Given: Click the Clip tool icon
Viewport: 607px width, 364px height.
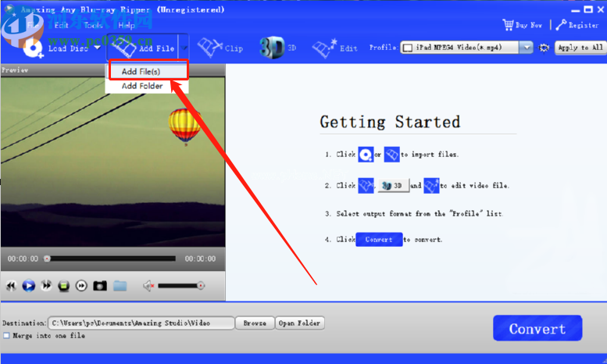Looking at the screenshot, I should [x=211, y=48].
